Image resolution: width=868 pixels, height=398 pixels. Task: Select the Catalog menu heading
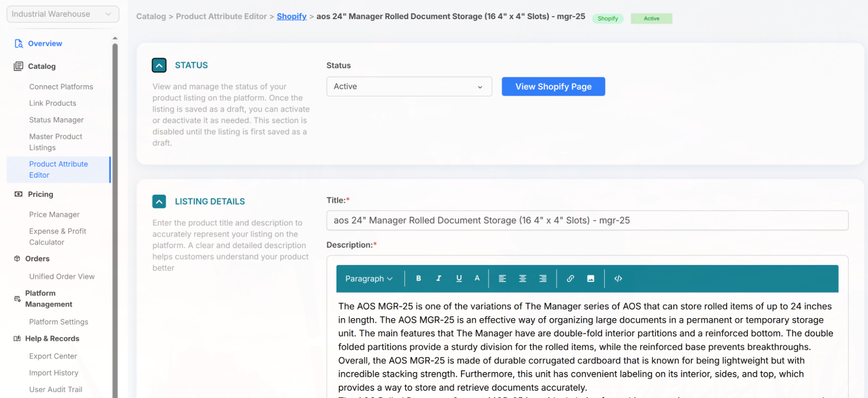[42, 66]
